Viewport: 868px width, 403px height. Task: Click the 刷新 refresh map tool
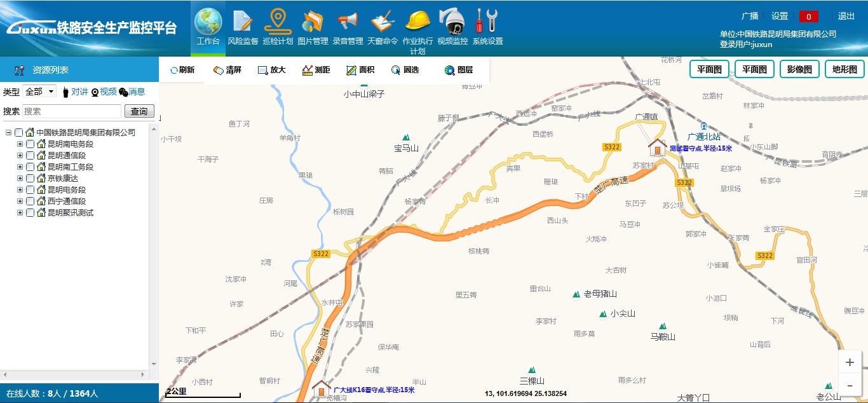click(x=182, y=70)
